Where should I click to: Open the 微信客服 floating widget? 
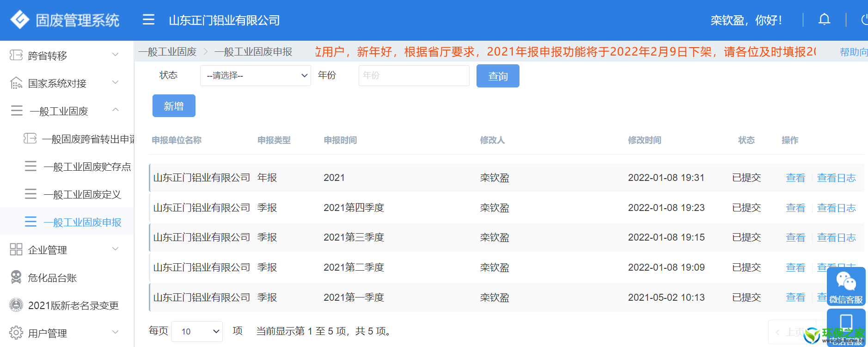pos(846,286)
